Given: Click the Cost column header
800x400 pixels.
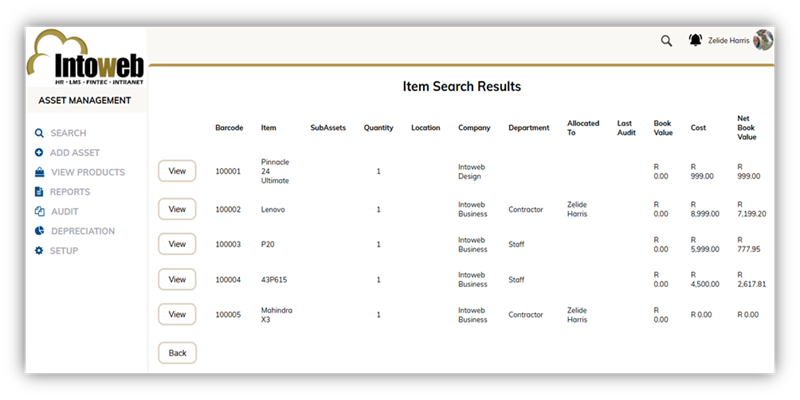Looking at the screenshot, I should point(698,128).
